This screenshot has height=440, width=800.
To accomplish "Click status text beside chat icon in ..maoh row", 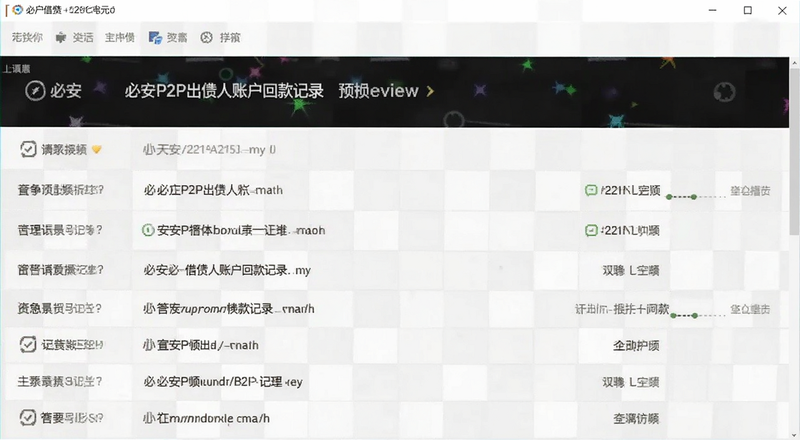I will pos(631,230).
